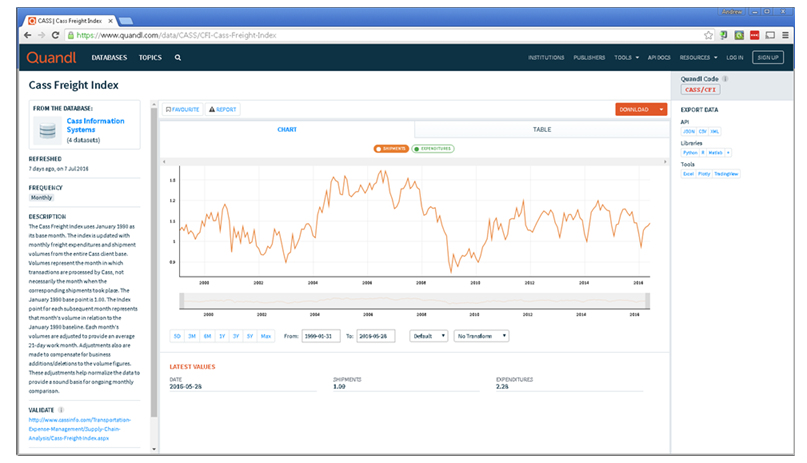
Task: Click the Download button
Action: pyautogui.click(x=635, y=109)
